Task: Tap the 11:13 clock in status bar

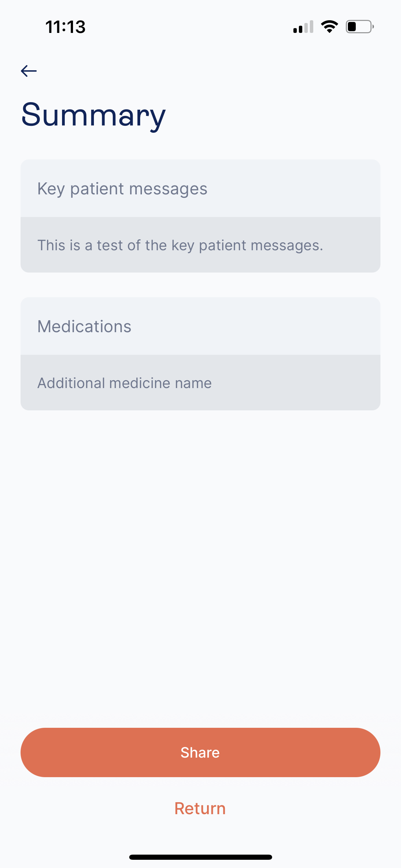Action: click(x=65, y=27)
